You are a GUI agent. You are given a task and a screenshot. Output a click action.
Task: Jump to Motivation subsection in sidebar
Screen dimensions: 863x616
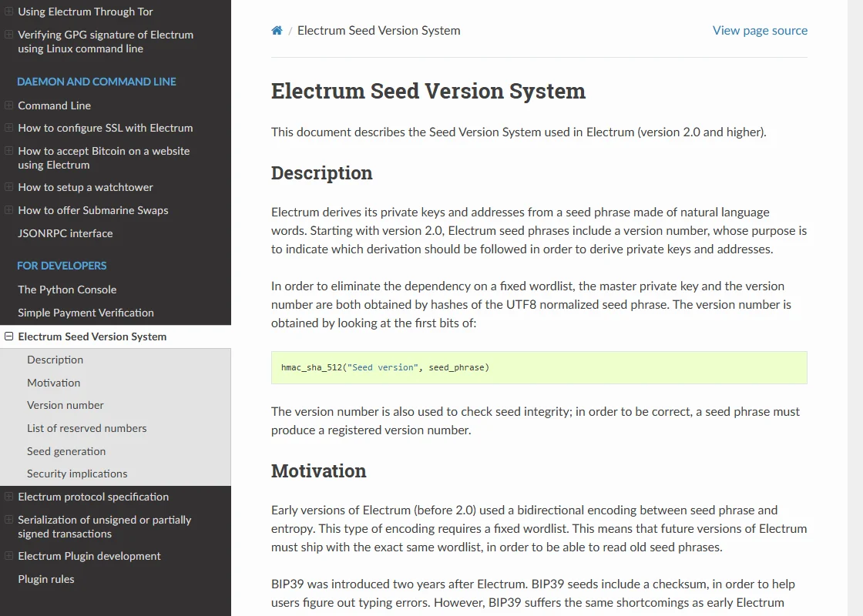coord(53,383)
